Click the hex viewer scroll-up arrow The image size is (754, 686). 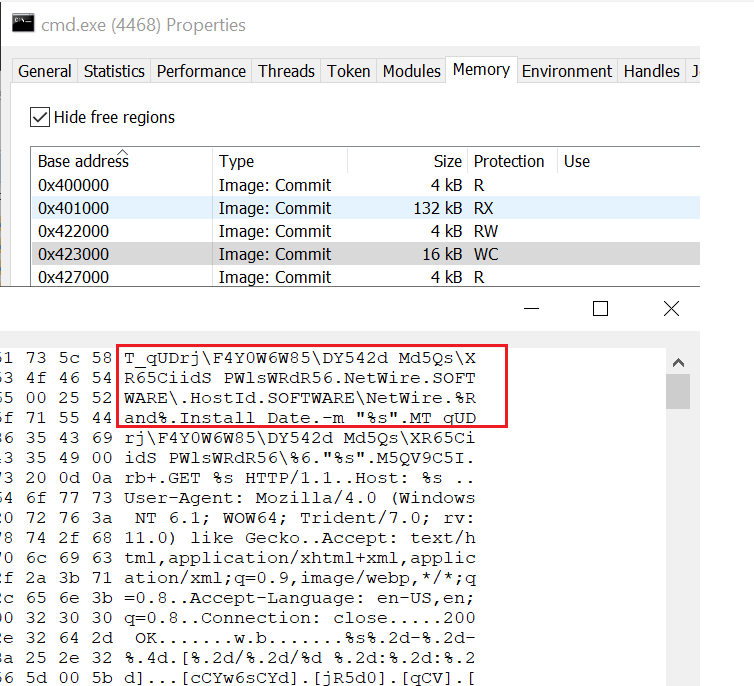678,362
